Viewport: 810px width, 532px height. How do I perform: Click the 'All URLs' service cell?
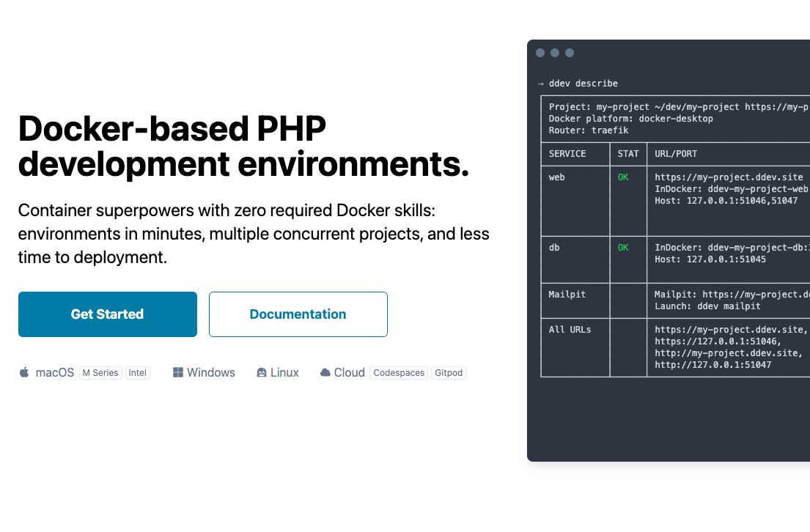pyautogui.click(x=570, y=330)
